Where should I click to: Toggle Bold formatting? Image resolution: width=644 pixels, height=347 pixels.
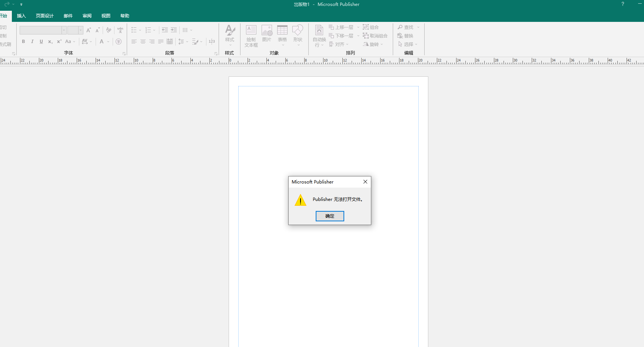click(23, 42)
